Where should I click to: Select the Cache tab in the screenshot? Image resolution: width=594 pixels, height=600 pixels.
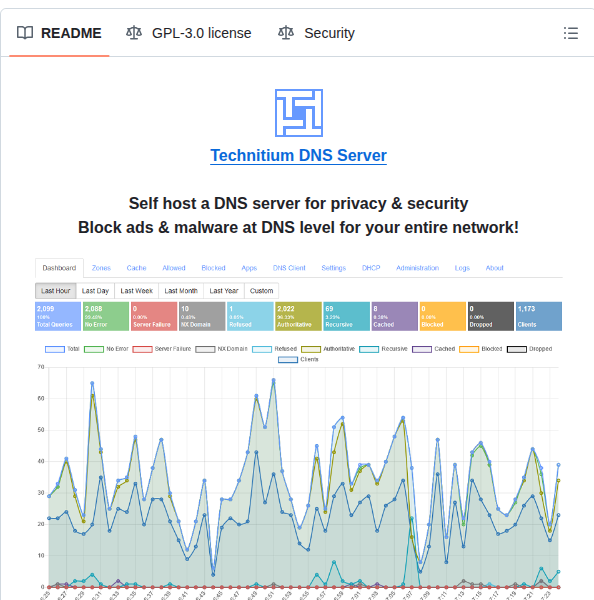(136, 268)
